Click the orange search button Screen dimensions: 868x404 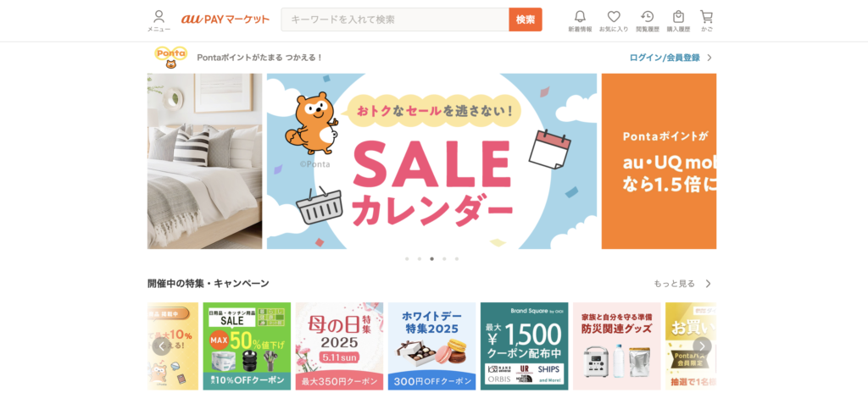click(526, 19)
